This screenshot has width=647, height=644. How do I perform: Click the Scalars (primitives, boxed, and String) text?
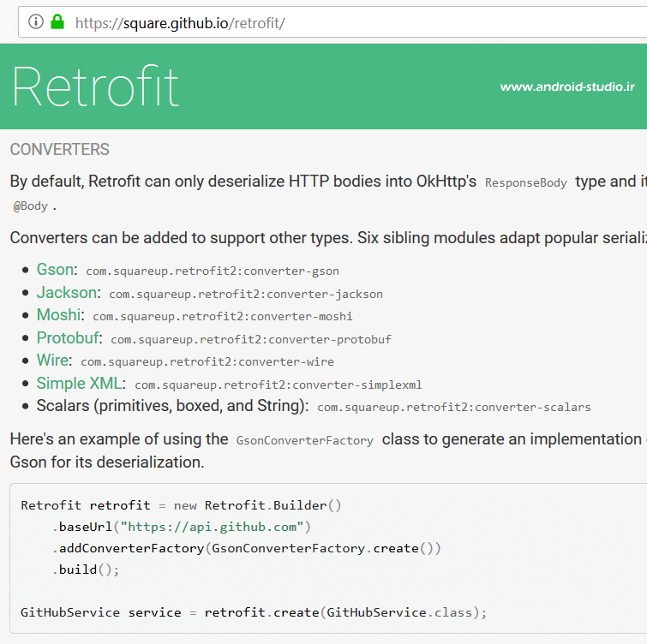coord(172,406)
